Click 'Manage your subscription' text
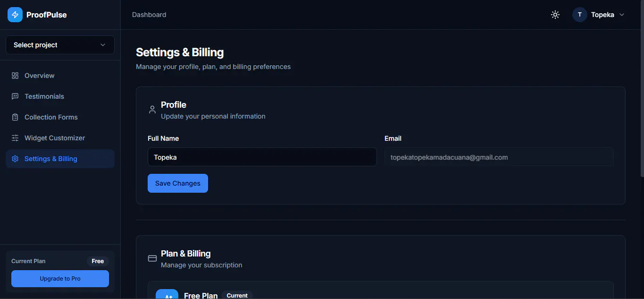Image resolution: width=644 pixels, height=299 pixels. [201, 265]
